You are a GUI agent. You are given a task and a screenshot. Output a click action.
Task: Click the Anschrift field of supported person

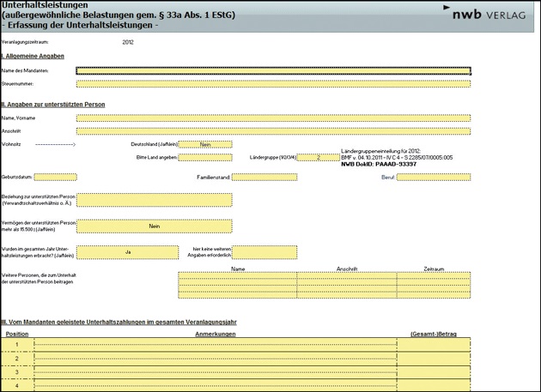pos(273,131)
